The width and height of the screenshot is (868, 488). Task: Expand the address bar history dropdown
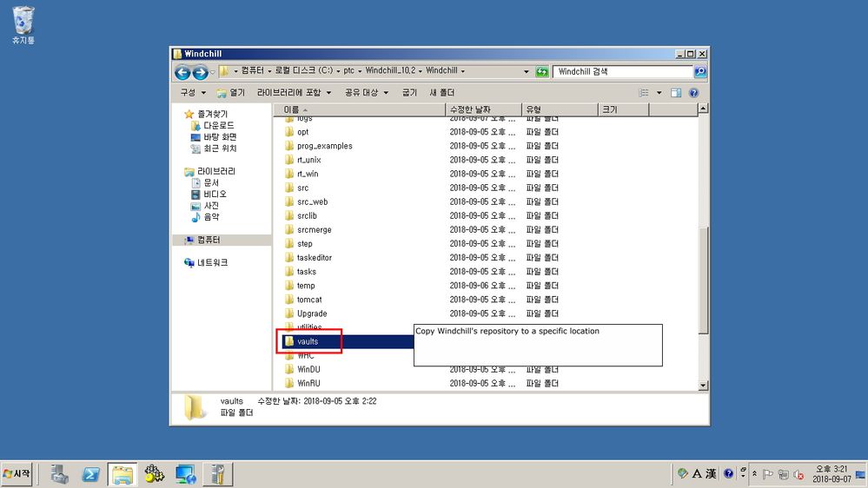point(526,71)
